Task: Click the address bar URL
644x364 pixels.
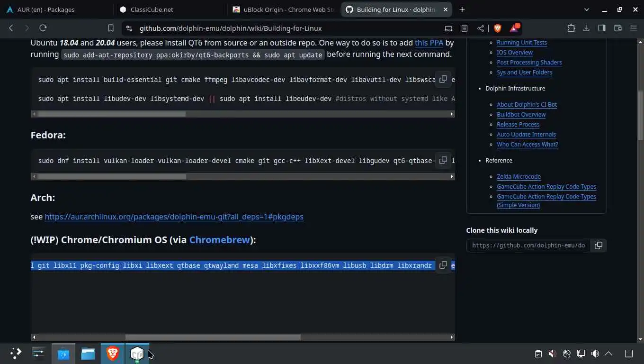Action: [x=231, y=28]
